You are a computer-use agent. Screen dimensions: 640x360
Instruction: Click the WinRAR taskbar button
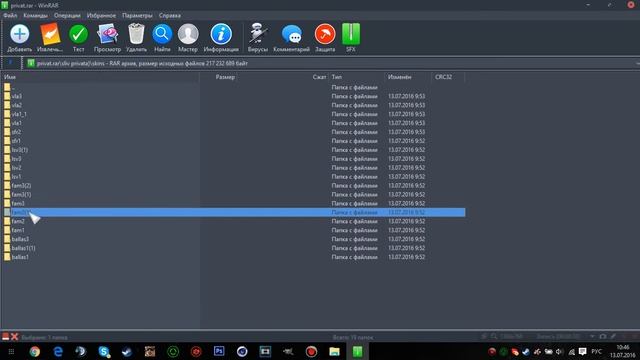click(358, 351)
